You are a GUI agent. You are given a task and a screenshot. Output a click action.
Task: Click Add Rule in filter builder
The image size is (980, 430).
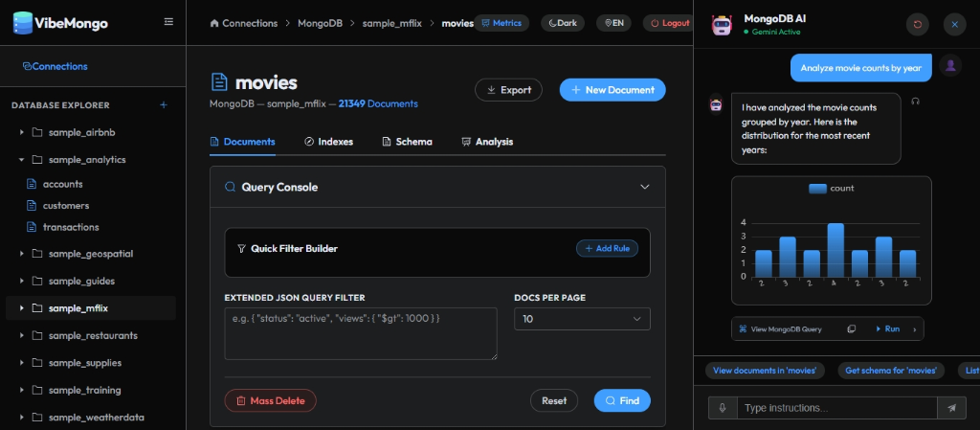(607, 249)
